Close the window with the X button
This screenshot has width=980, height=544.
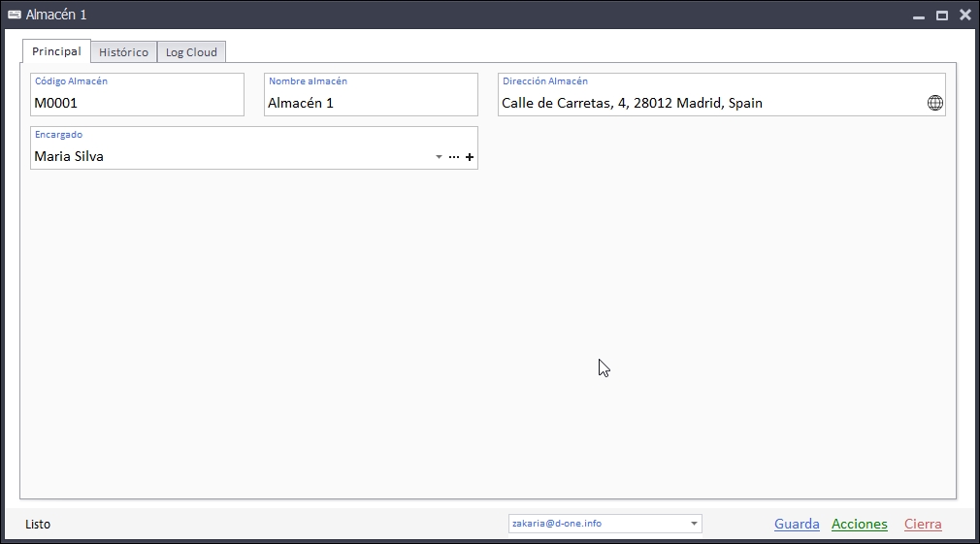pyautogui.click(x=964, y=16)
